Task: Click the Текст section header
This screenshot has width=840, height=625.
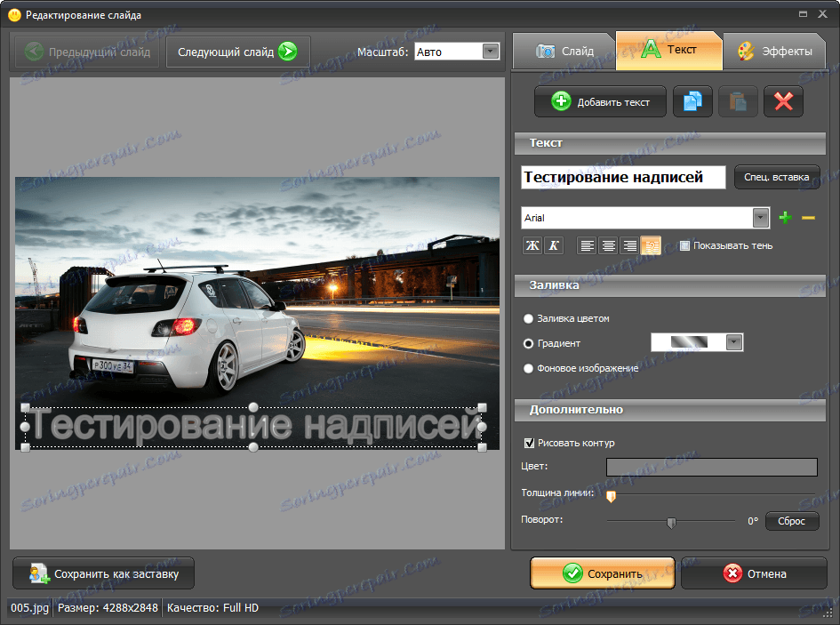Action: point(669,143)
